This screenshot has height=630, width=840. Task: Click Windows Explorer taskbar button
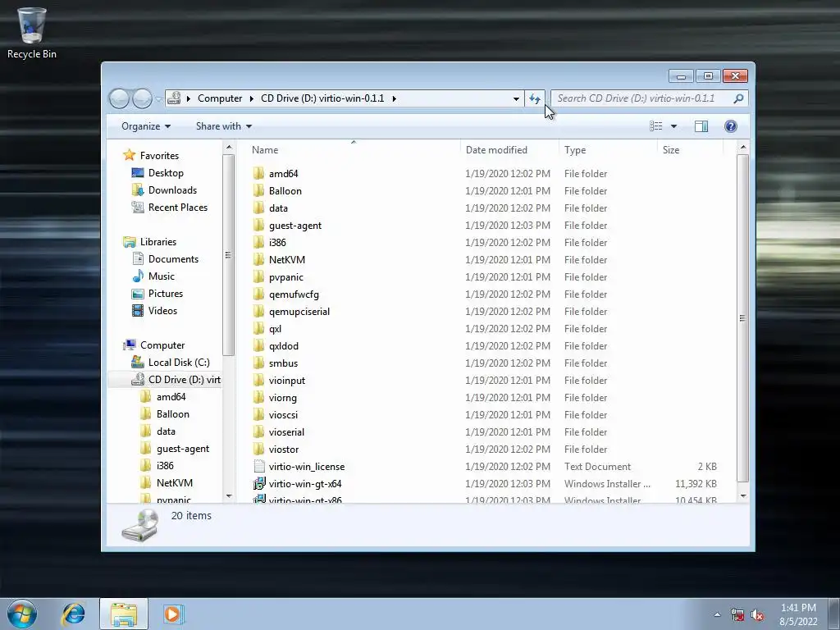click(x=123, y=614)
